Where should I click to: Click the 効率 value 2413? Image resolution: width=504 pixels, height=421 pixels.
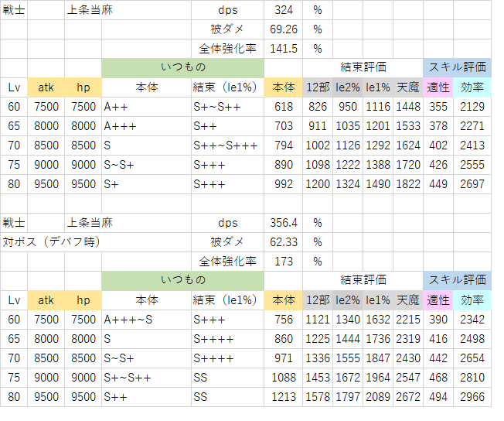click(x=472, y=145)
